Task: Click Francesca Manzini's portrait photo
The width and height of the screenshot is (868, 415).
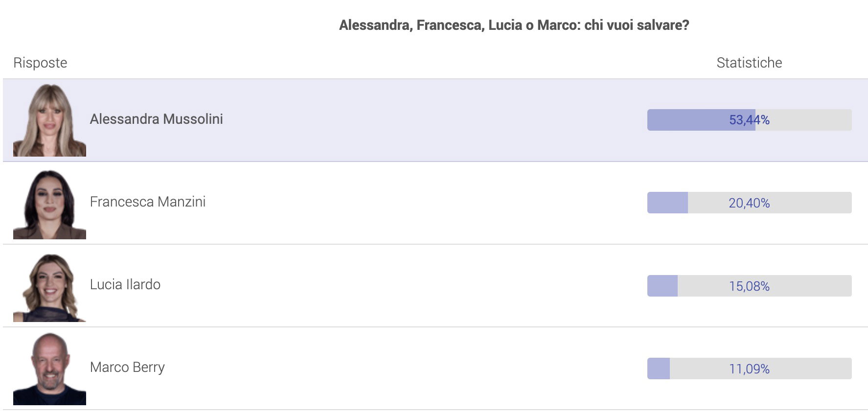Action: 49,204
